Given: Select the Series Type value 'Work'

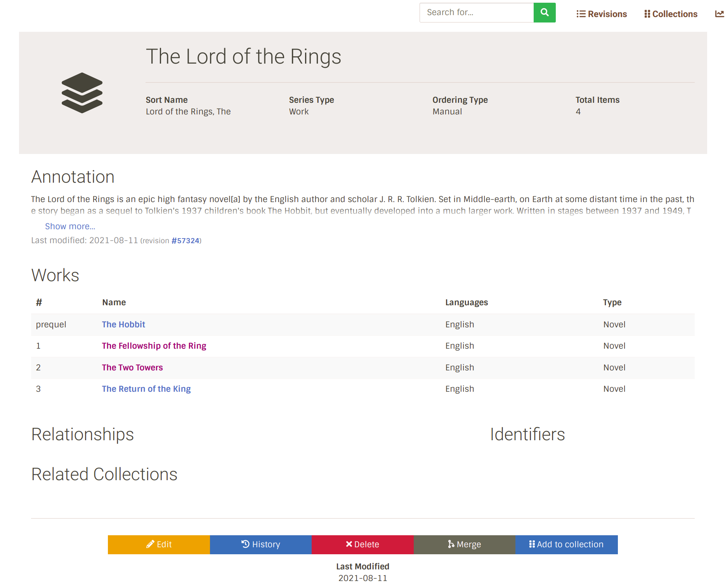Looking at the screenshot, I should click(299, 112).
